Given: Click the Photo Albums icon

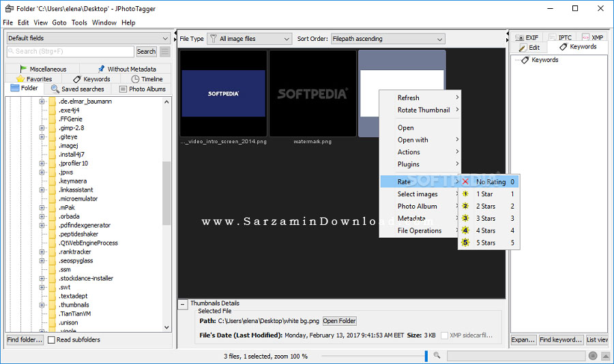Looking at the screenshot, I should coord(123,89).
